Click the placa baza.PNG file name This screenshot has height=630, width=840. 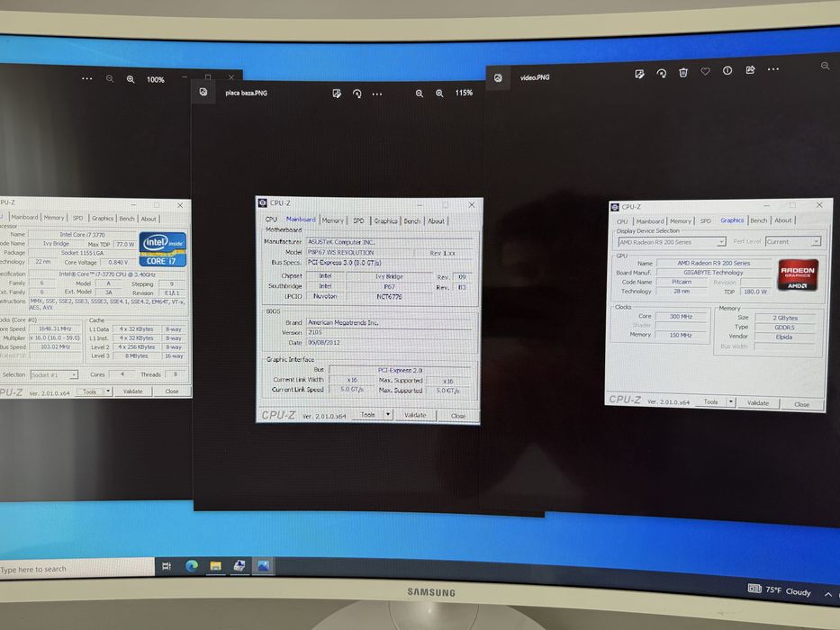[x=246, y=93]
